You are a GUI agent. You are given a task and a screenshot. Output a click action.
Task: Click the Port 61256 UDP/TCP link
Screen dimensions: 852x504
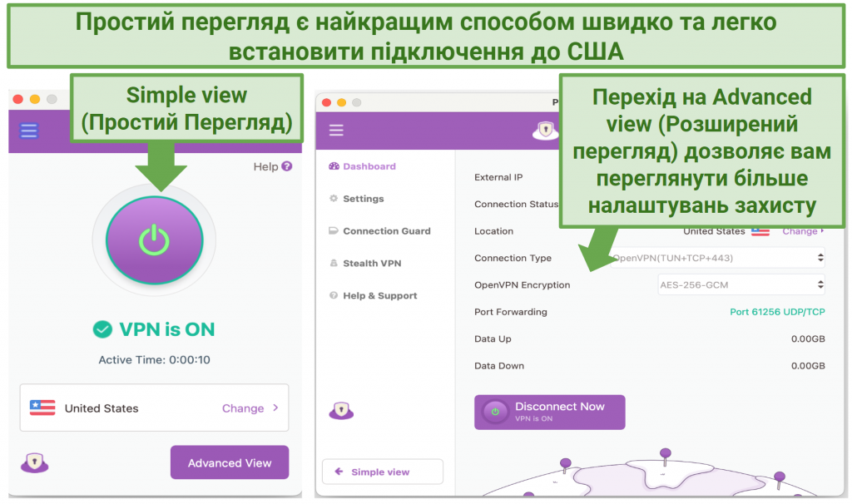tap(777, 311)
